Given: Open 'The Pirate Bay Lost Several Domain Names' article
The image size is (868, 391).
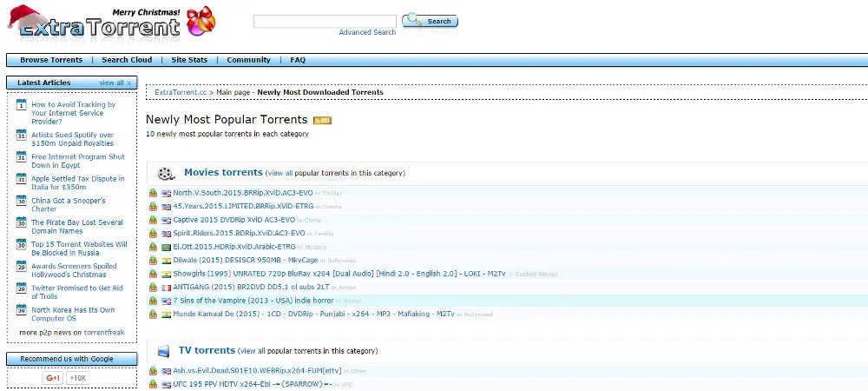Looking at the screenshot, I should point(77,227).
